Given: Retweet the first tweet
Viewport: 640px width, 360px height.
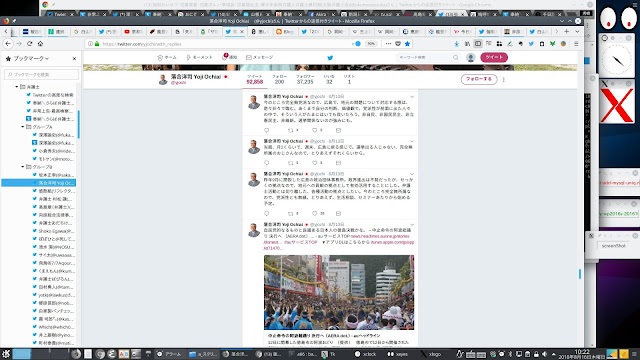Looking at the screenshot, I should (x=291, y=130).
